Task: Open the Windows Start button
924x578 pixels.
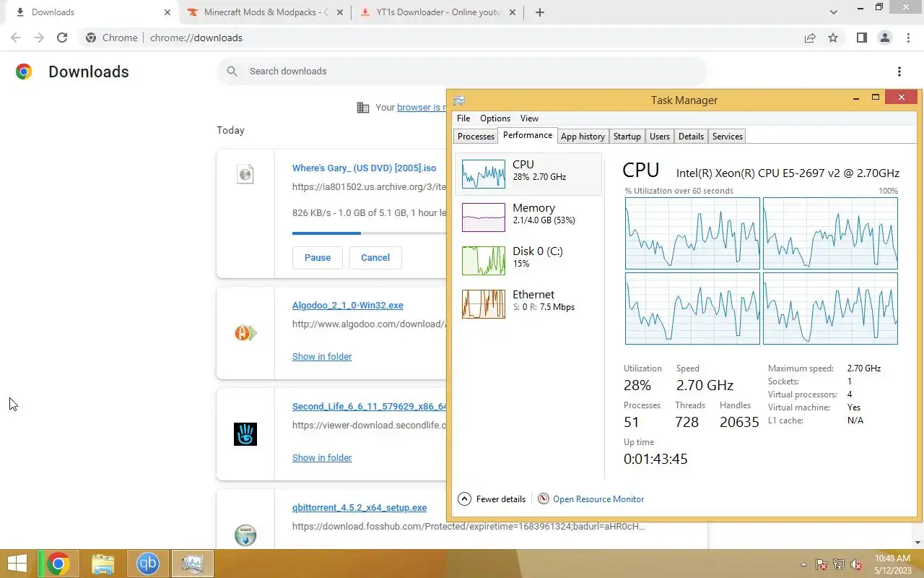Action: 17,564
